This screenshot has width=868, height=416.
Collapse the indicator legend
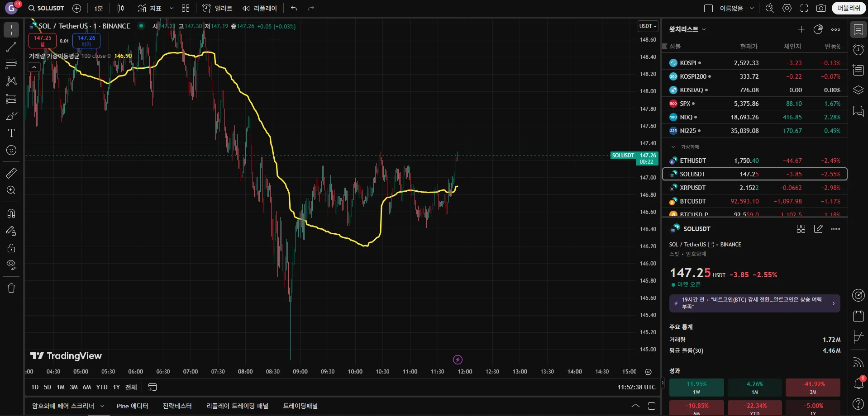[x=34, y=67]
